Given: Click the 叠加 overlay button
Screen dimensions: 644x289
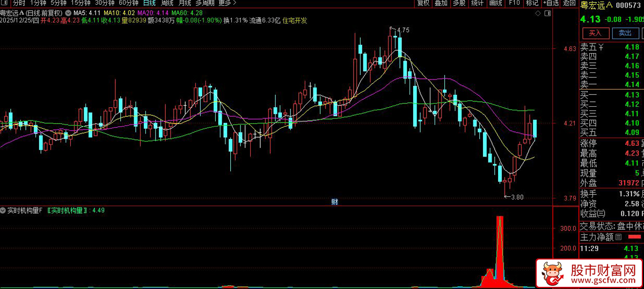Looking at the screenshot, I should click(441, 3).
